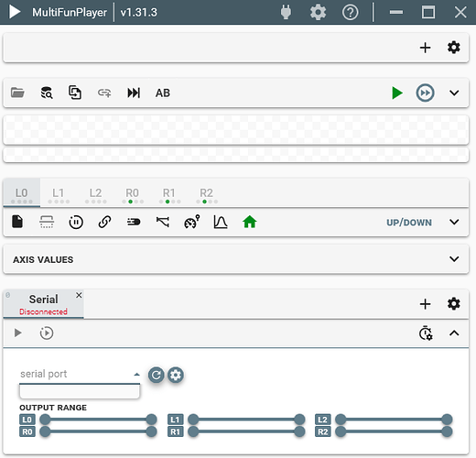Click the copy/sync documents icon in script toolbar

[x=75, y=93]
